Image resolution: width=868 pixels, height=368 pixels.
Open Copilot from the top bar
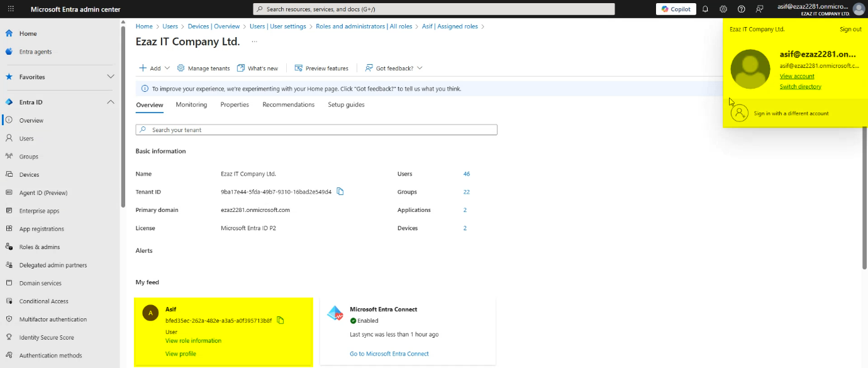click(x=676, y=9)
